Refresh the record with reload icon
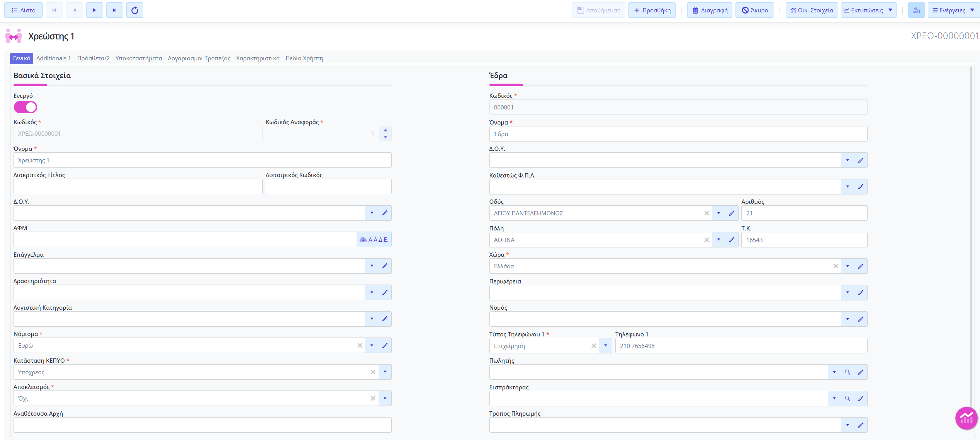The image size is (980, 440). pos(135,10)
